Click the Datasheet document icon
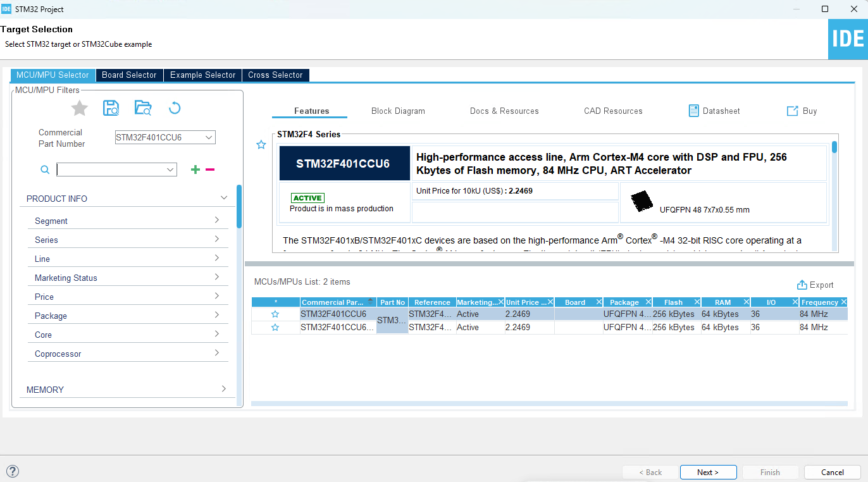Image resolution: width=868 pixels, height=482 pixels. tap(694, 111)
